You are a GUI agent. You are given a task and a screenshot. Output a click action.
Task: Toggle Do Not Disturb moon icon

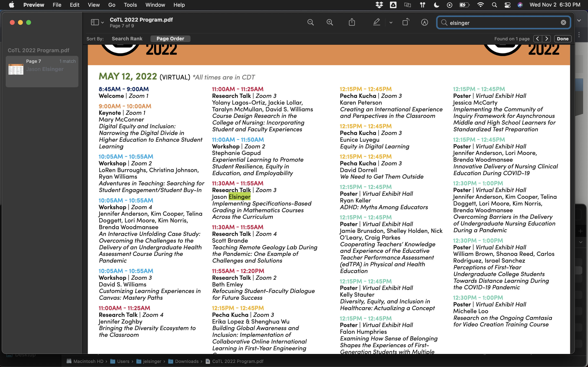point(436,5)
